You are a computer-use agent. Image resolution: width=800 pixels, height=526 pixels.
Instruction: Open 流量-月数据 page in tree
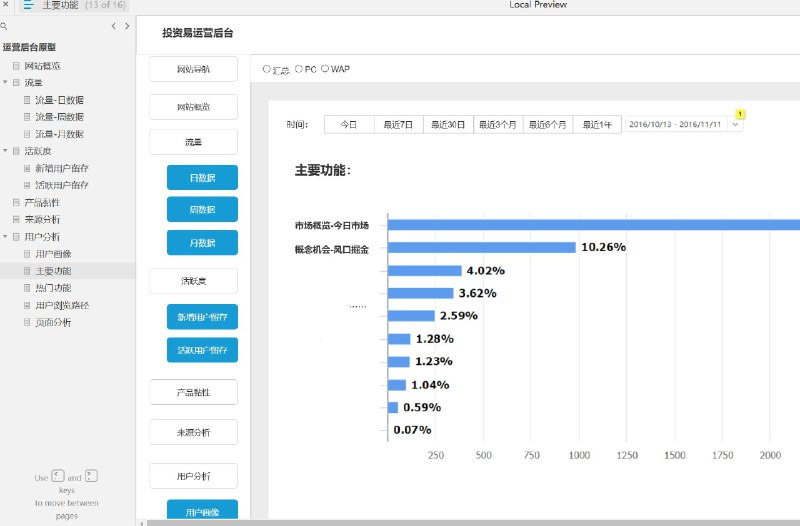(59, 134)
